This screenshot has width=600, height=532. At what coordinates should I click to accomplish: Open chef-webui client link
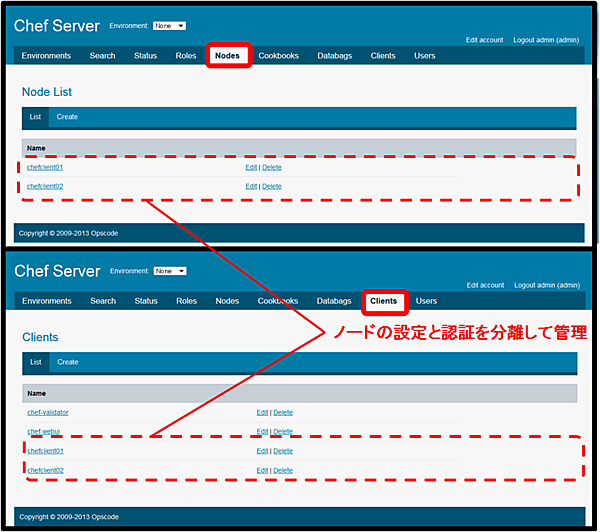[44, 432]
